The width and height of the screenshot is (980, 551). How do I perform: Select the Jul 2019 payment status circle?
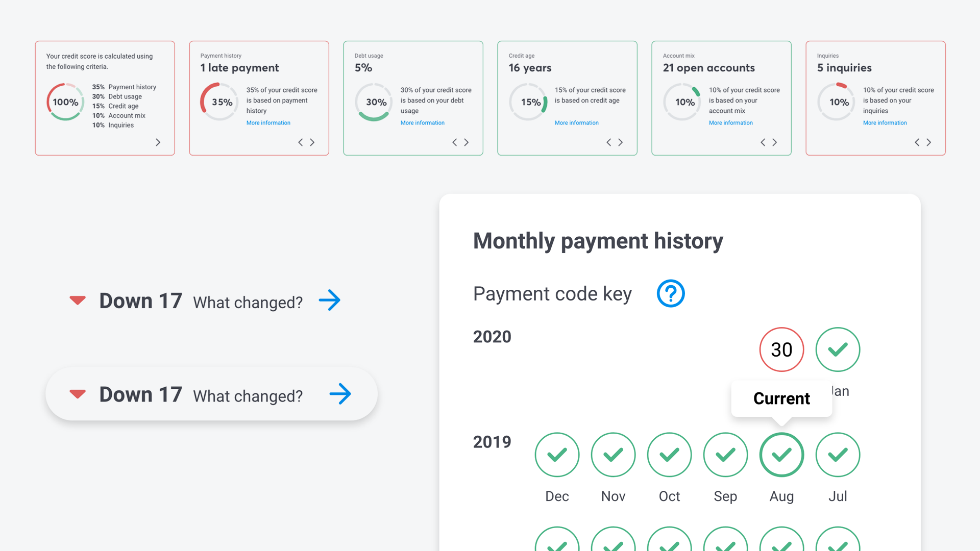pos(838,455)
